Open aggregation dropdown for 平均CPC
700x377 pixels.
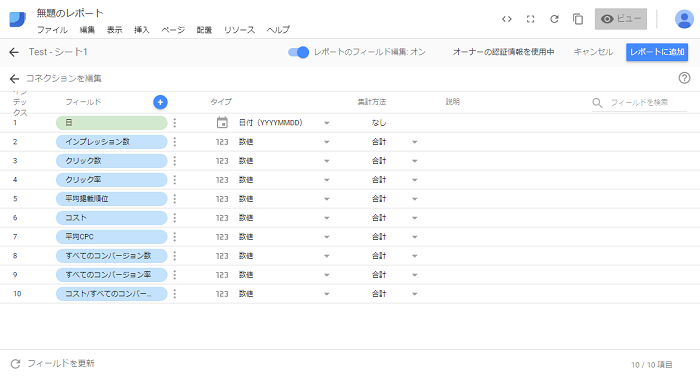coord(415,237)
